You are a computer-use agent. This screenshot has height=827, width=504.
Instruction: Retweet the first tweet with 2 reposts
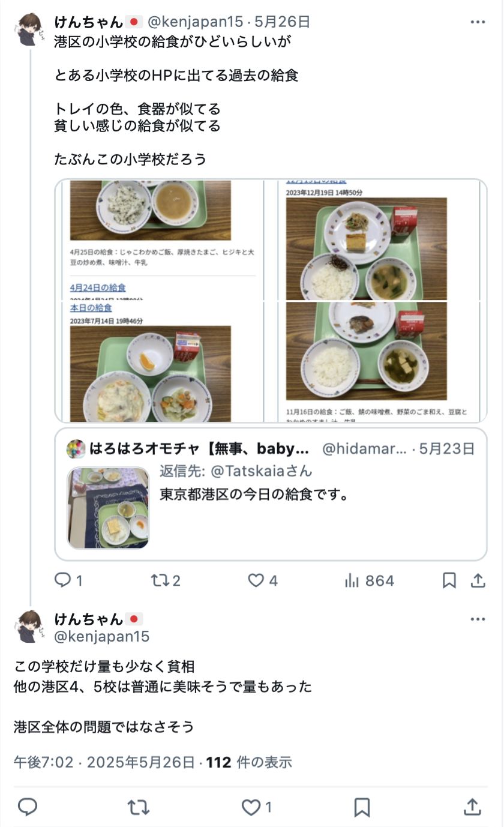(x=166, y=580)
